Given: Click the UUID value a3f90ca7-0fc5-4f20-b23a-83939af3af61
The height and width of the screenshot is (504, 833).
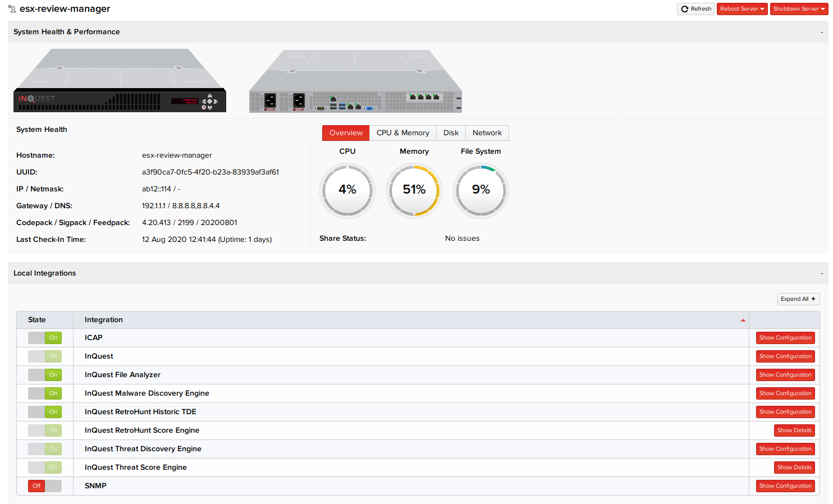Looking at the screenshot, I should (x=210, y=172).
